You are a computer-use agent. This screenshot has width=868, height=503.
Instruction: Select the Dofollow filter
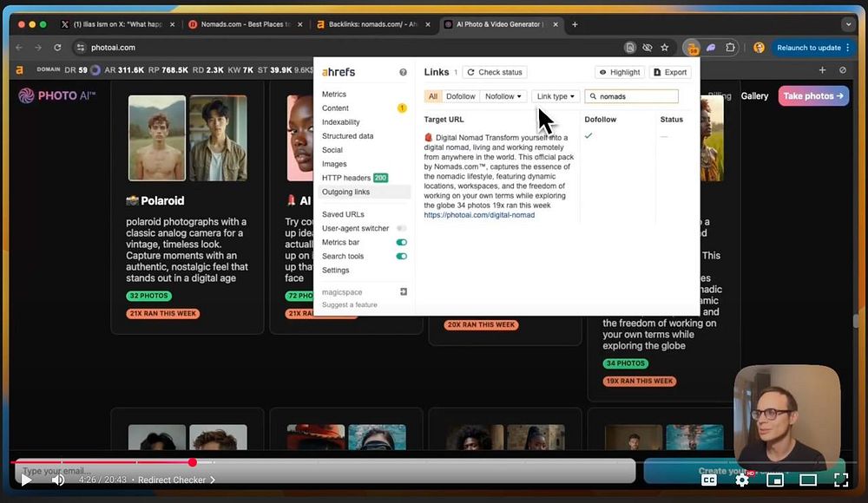coord(461,96)
